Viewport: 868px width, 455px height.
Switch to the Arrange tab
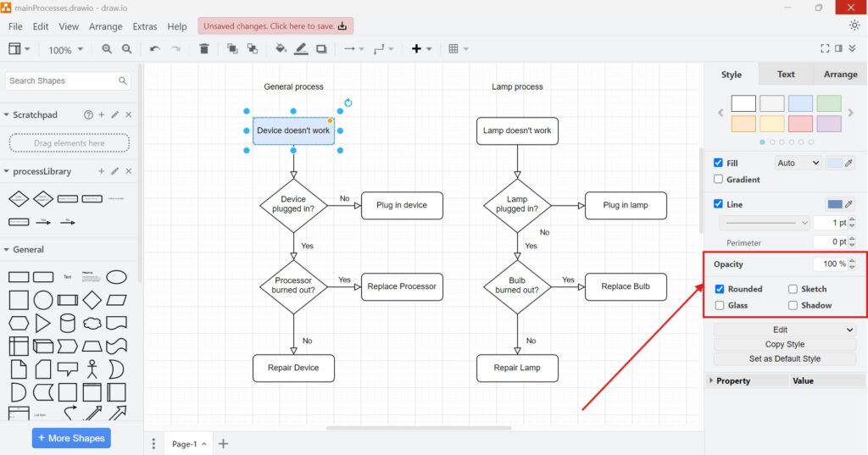point(840,75)
